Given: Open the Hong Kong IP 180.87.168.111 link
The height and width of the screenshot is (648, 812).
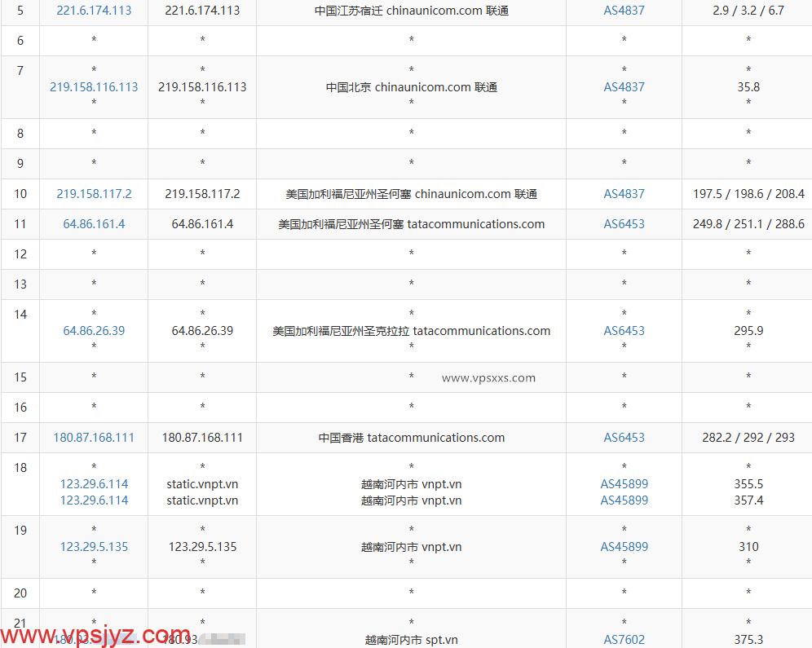Looking at the screenshot, I should click(x=93, y=438).
